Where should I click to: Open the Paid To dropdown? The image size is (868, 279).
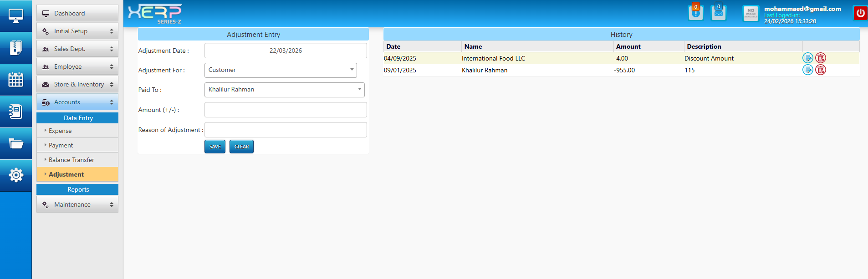(x=284, y=90)
